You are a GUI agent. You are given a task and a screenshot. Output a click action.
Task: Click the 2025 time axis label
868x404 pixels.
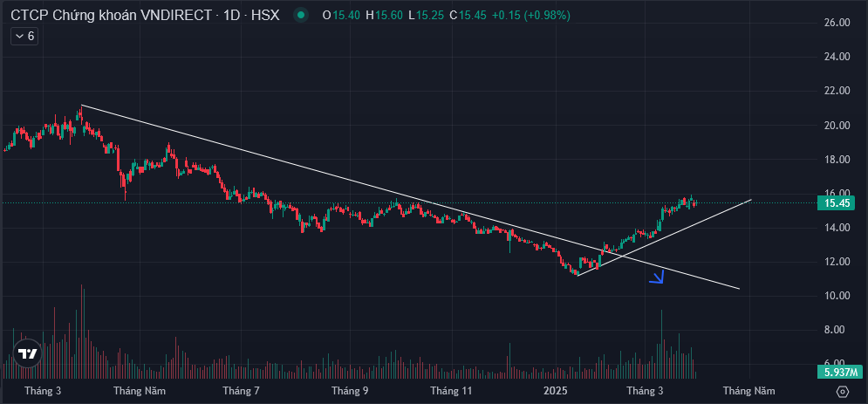(556, 391)
